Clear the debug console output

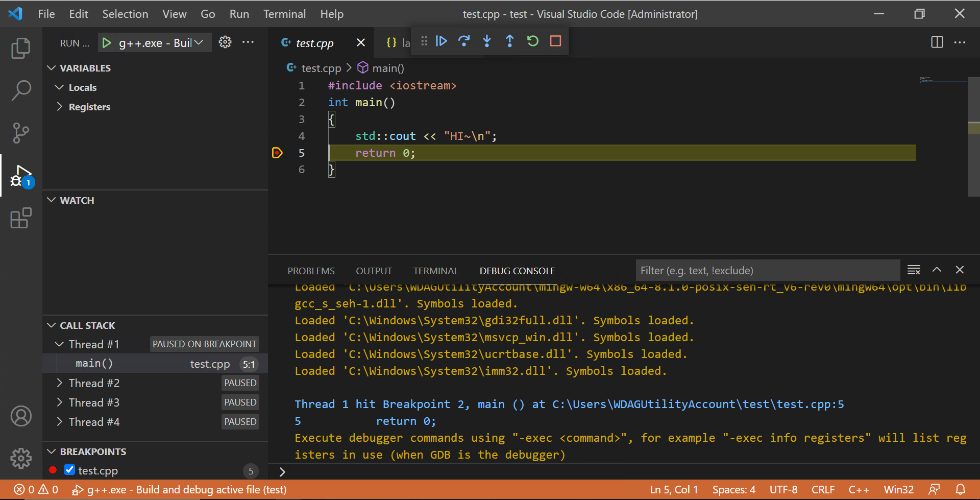914,270
